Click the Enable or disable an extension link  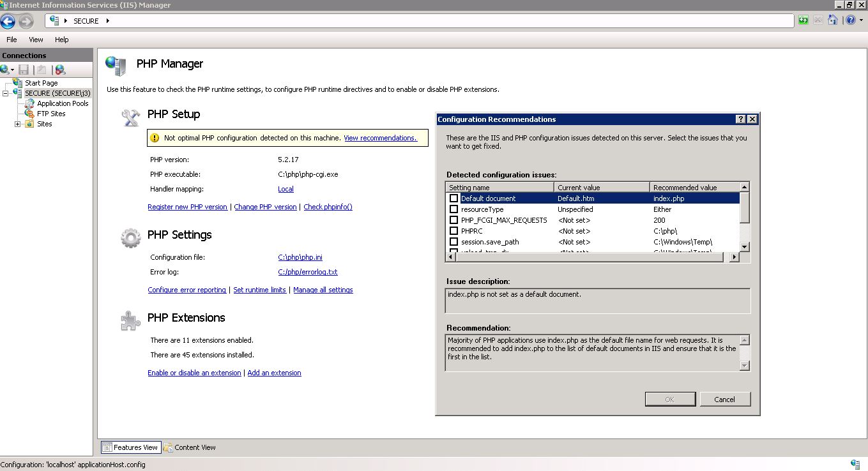tap(194, 373)
